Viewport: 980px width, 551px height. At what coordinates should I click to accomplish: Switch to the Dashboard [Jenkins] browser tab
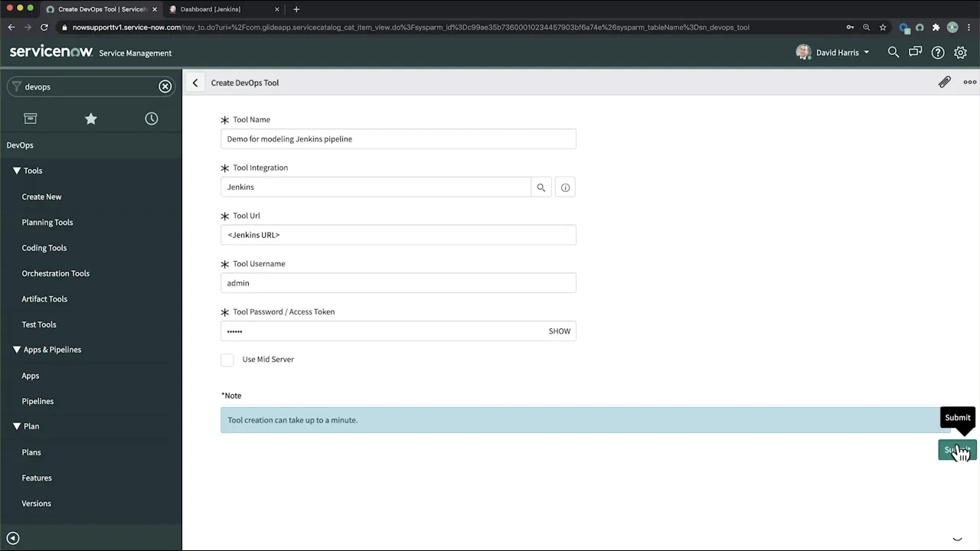coord(210,8)
